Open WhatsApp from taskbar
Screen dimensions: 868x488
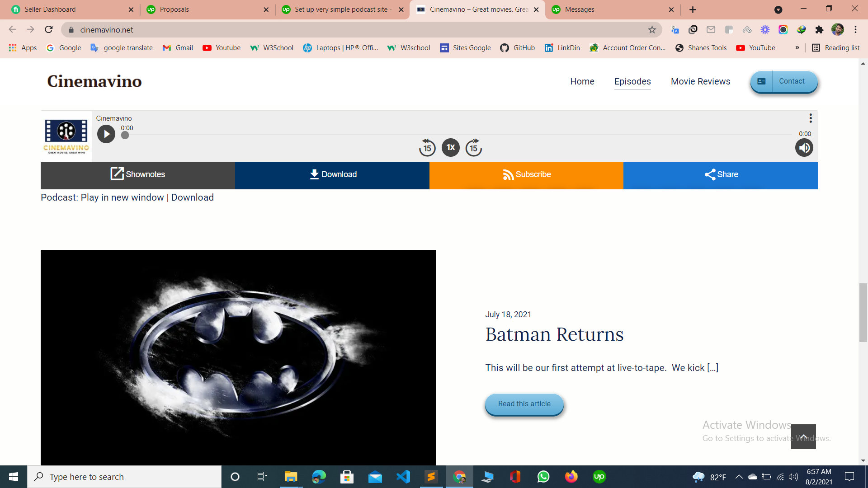tap(543, 477)
